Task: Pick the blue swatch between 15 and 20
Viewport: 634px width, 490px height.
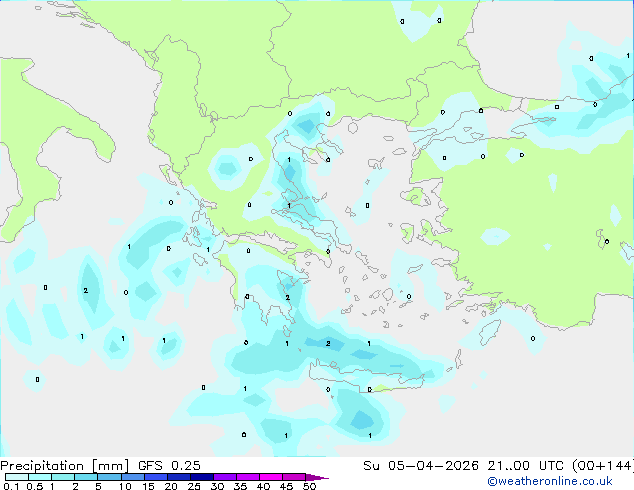Action: [x=155, y=477]
